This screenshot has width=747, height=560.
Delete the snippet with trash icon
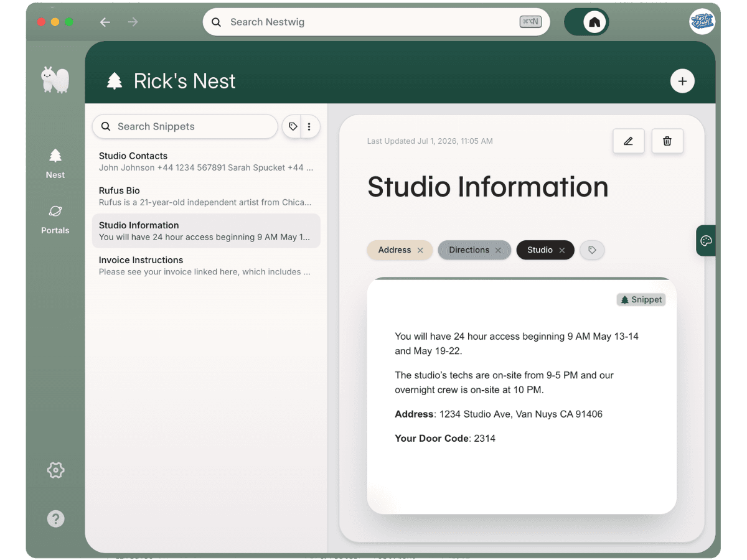667,141
